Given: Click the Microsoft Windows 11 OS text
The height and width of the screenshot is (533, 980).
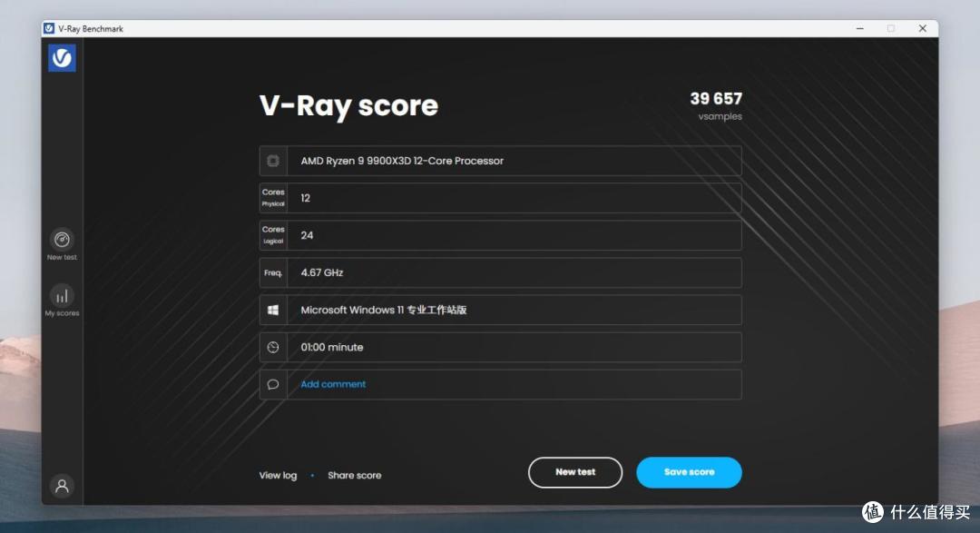Looking at the screenshot, I should 384,310.
